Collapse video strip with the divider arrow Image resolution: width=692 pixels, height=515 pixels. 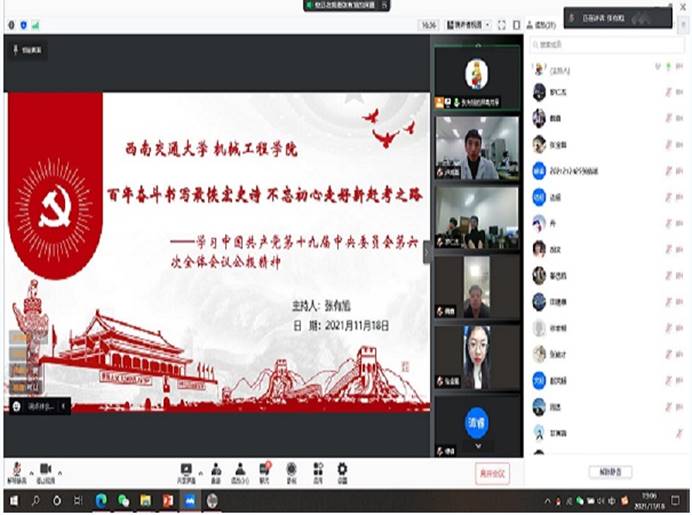coord(427,253)
